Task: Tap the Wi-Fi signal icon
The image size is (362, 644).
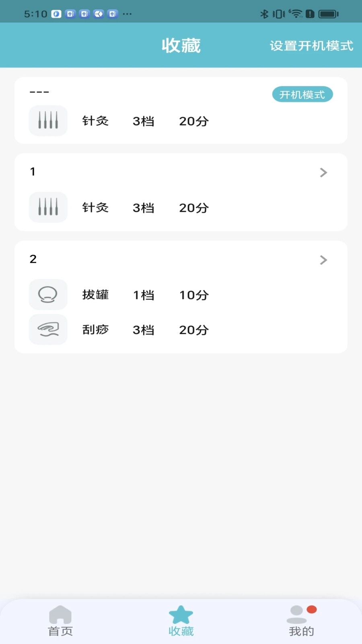Action: click(x=296, y=14)
